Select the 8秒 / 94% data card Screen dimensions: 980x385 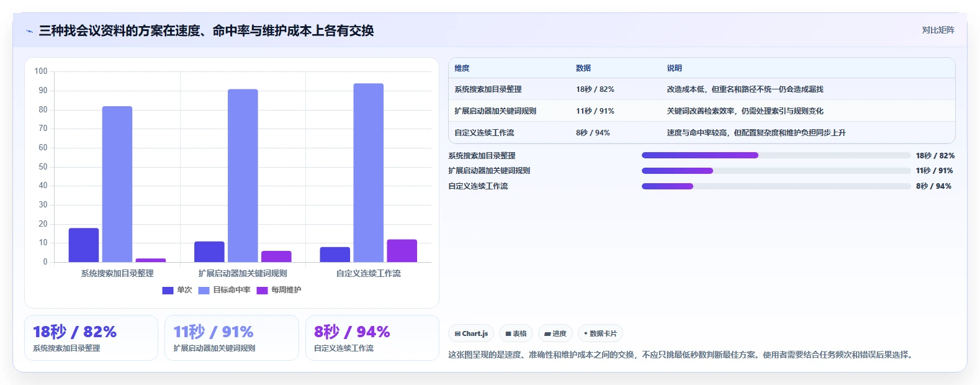(372, 338)
